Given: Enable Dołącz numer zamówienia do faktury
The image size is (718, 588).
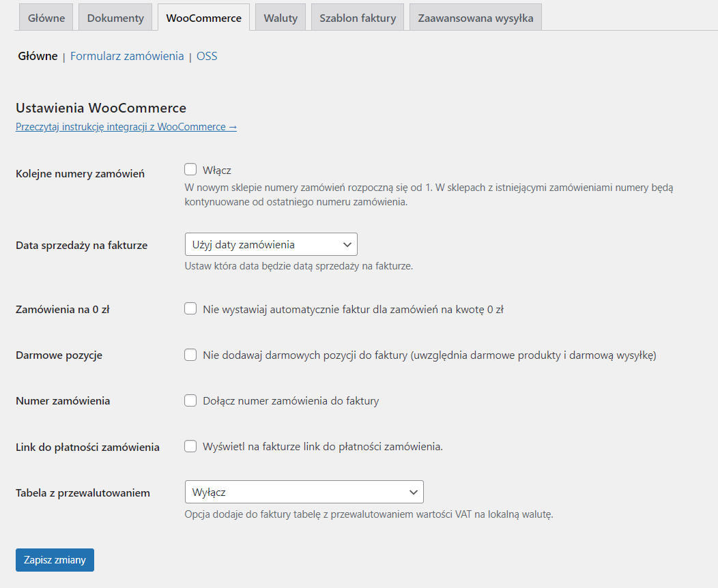Looking at the screenshot, I should [190, 400].
